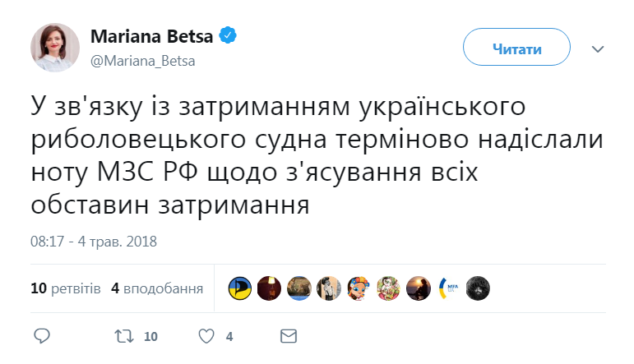Viewport: 634px width, 364px height.
Task: Send tweet via direct message envelope icon
Action: point(288,336)
